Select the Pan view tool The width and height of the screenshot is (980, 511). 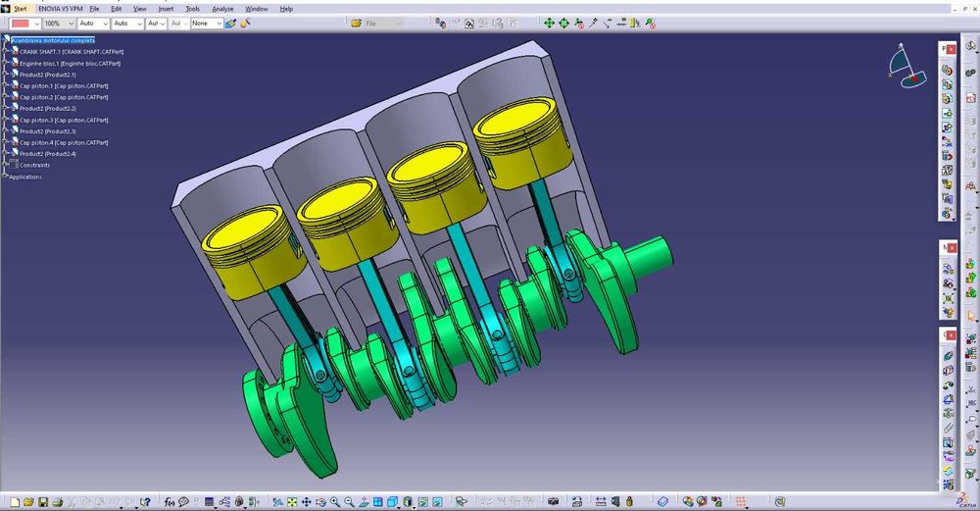(306, 501)
